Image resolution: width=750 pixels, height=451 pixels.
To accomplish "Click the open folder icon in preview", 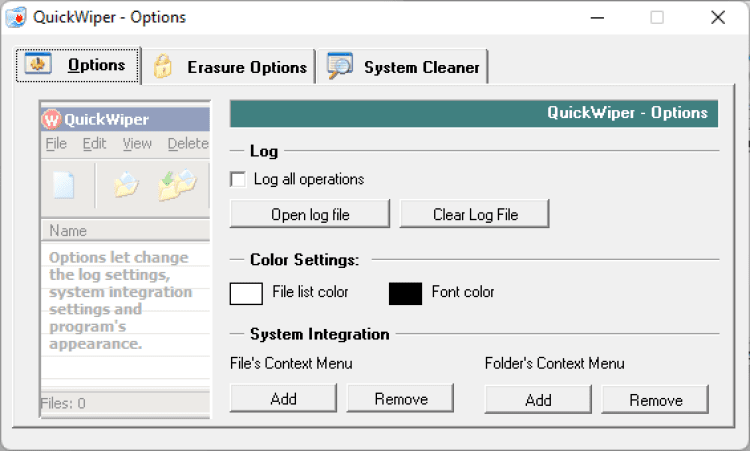I will pyautogui.click(x=126, y=185).
